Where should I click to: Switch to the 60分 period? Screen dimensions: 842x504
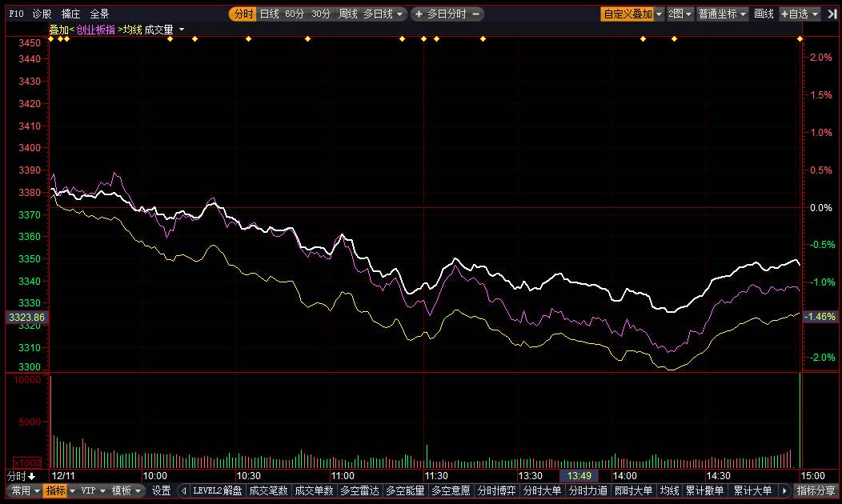coord(295,14)
